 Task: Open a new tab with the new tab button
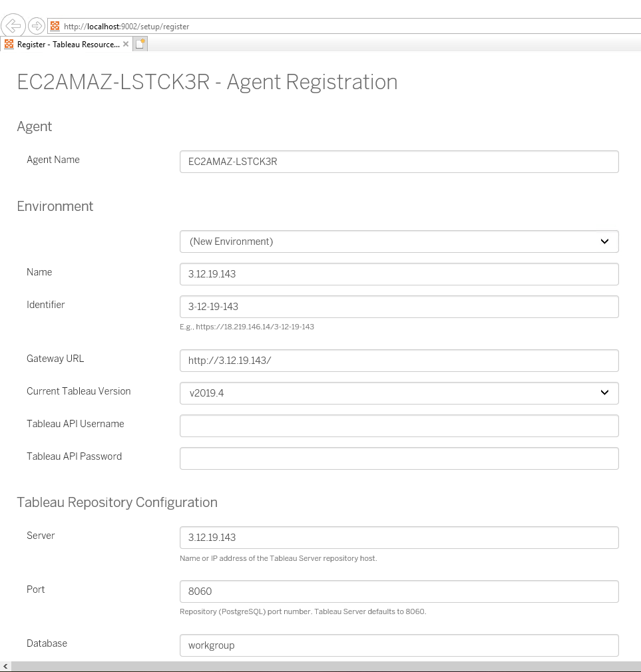coord(140,45)
